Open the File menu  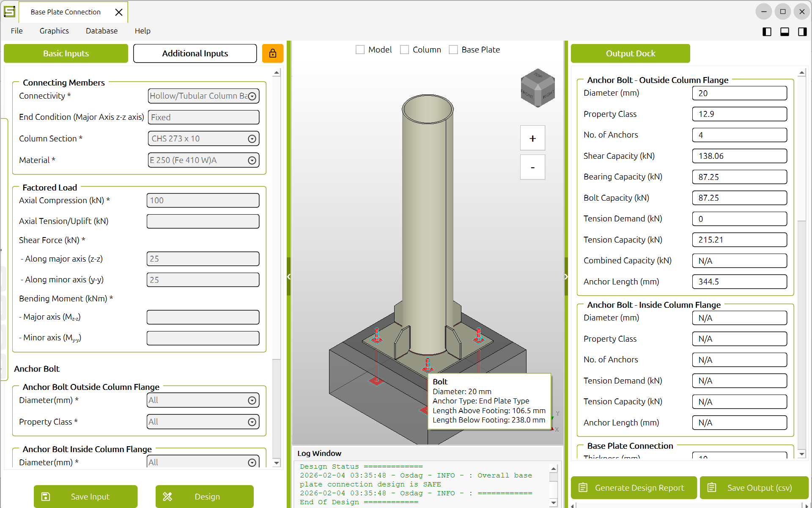[17, 31]
